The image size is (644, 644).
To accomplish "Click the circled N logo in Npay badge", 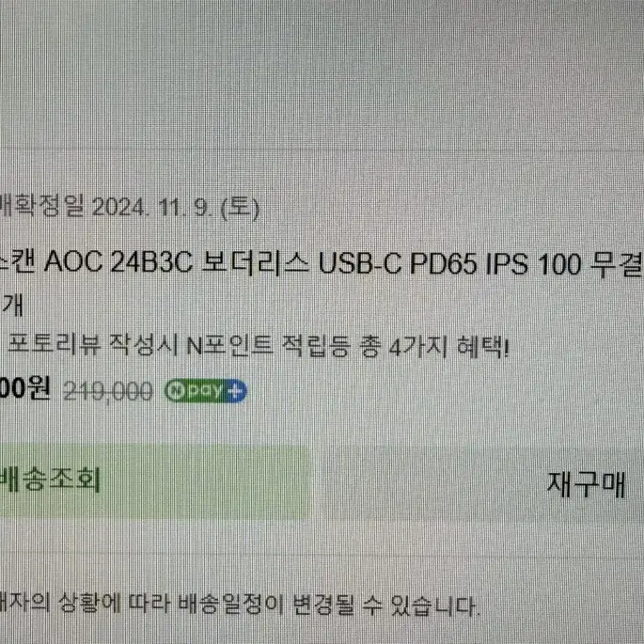I will (x=176, y=390).
